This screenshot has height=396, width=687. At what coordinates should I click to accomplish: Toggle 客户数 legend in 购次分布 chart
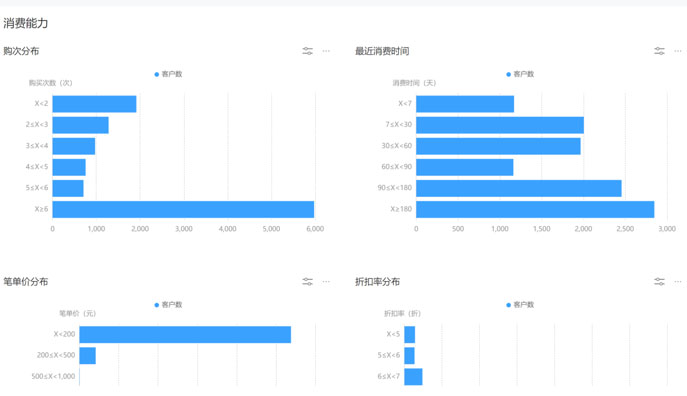pyautogui.click(x=168, y=74)
